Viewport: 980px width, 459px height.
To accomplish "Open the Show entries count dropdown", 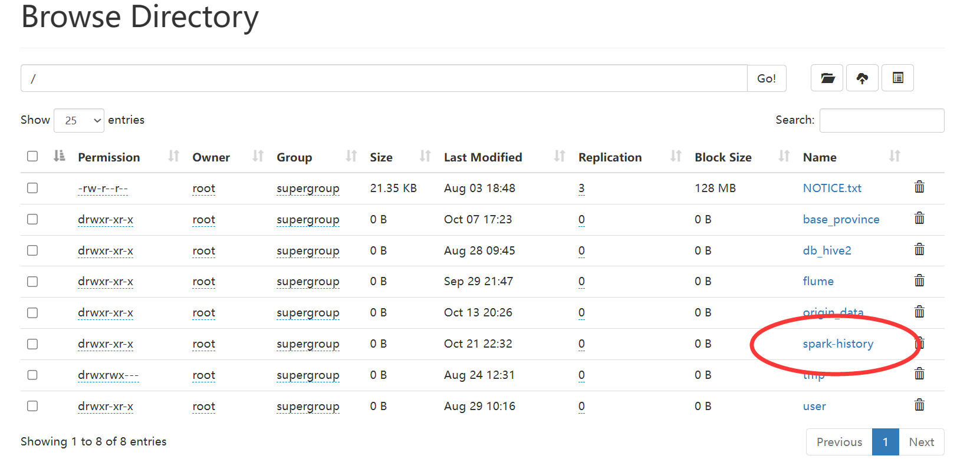I will tap(79, 120).
